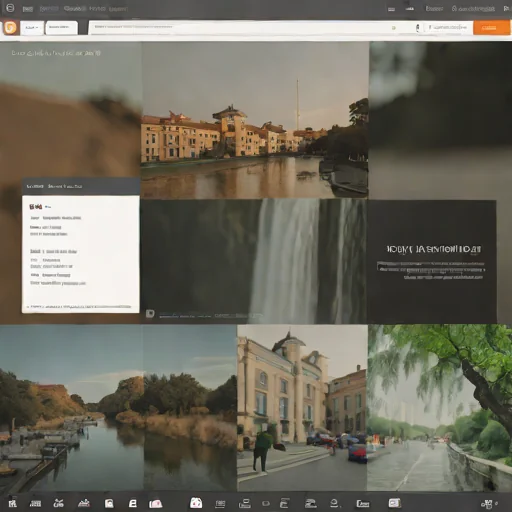Screen dimensions: 512x512
Task: Click the small icon in the waterfall caption
Action: coord(150,314)
